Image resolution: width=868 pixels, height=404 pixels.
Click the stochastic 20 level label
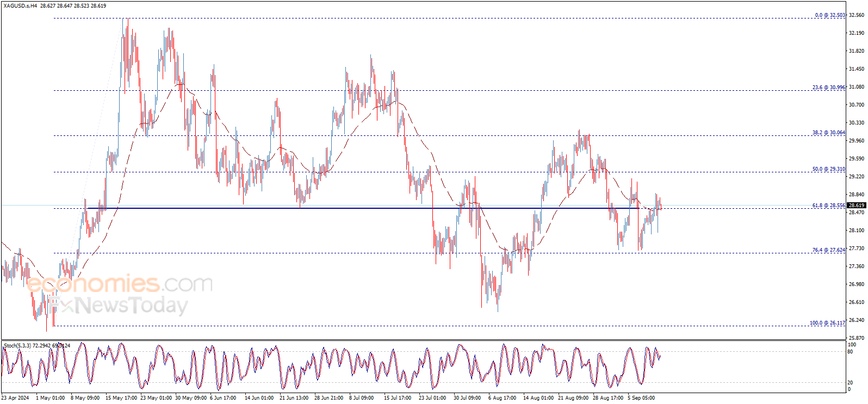(850, 383)
